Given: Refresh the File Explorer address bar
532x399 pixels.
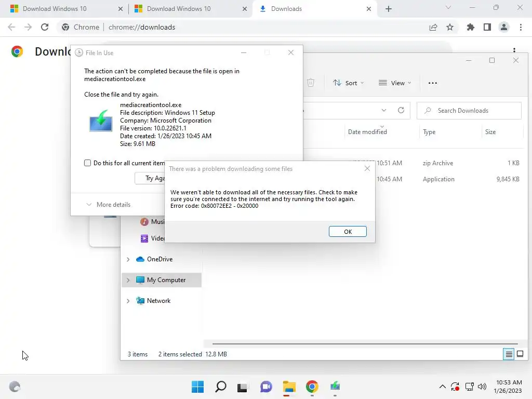Looking at the screenshot, I should pyautogui.click(x=401, y=110).
